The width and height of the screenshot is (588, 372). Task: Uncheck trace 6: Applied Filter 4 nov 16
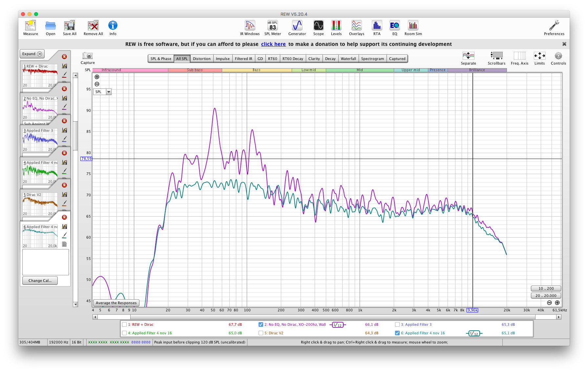coord(397,333)
